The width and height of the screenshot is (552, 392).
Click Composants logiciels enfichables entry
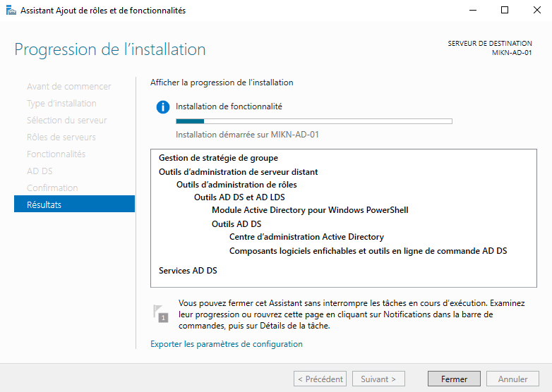pos(368,251)
